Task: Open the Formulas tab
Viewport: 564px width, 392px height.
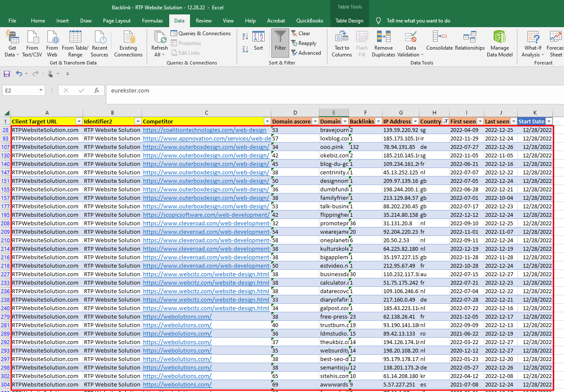Action: [x=152, y=21]
